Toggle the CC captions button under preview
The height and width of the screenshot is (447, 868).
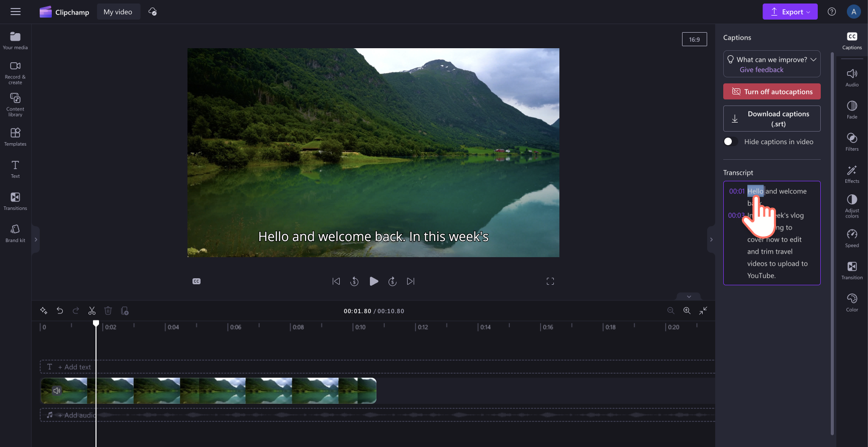pos(197,281)
